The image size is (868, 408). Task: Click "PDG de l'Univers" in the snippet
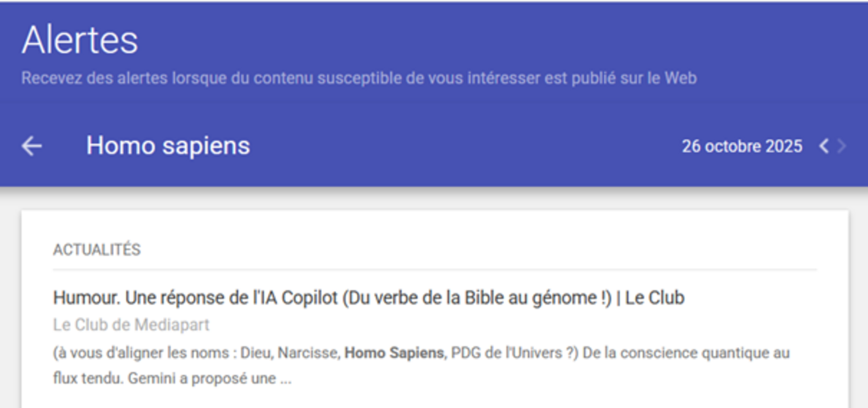point(507,353)
